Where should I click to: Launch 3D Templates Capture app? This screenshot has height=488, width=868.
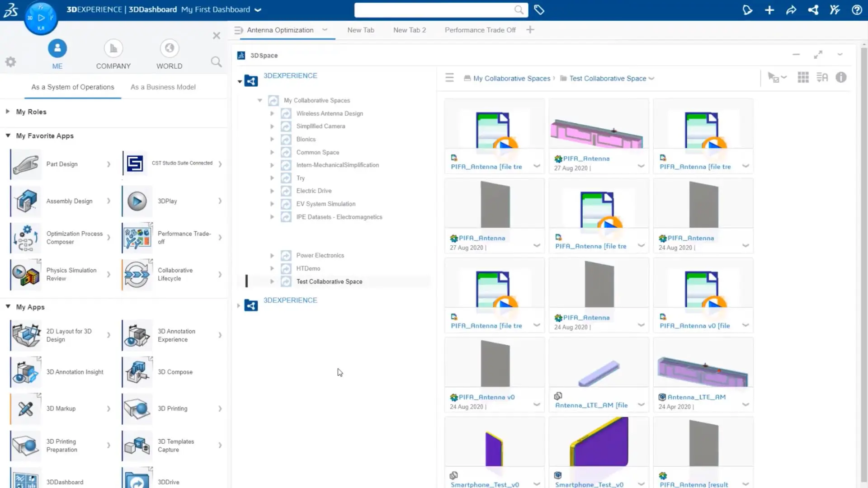point(137,446)
